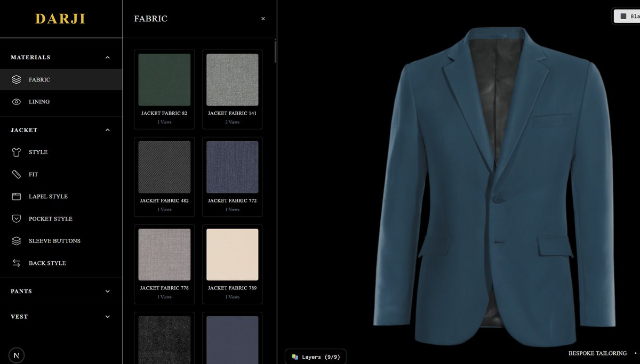Click the 'JACKET FABRIC 141' label

point(233,114)
